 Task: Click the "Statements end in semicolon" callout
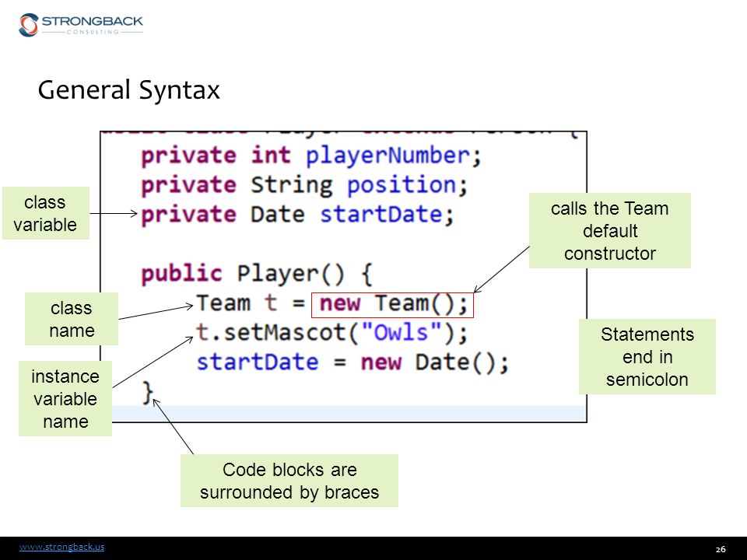click(647, 357)
